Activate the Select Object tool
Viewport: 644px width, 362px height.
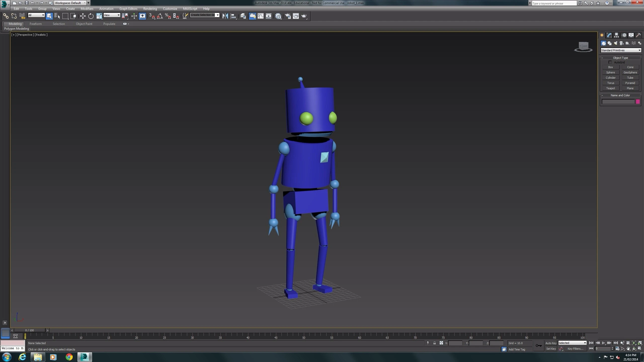point(49,16)
